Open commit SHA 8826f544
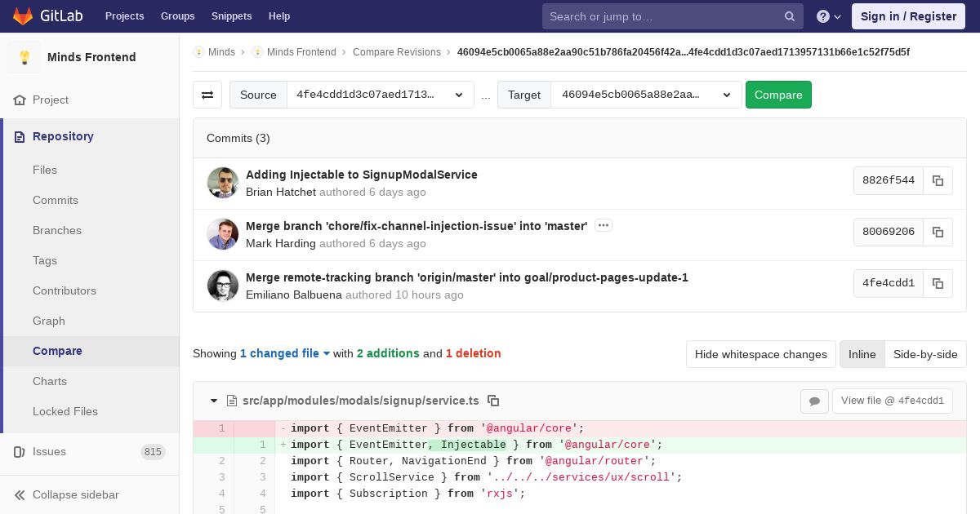Screen dimensions: 980x514 point(889,180)
